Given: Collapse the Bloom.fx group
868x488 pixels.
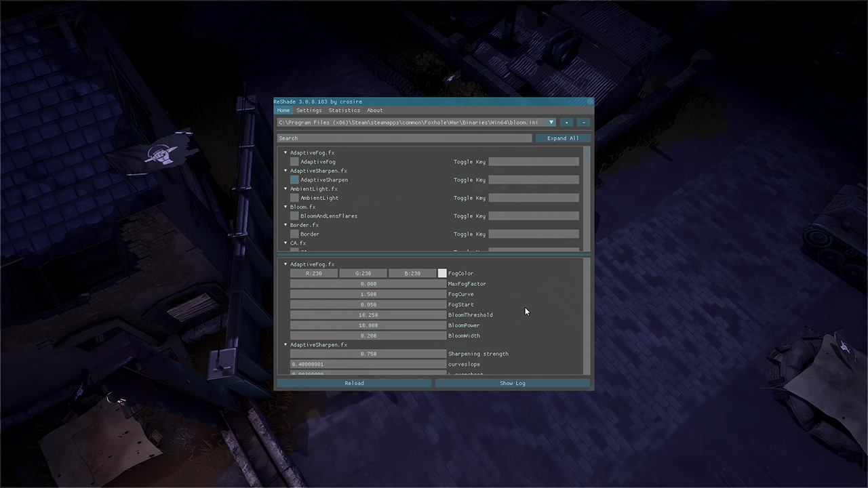Looking at the screenshot, I should pos(285,207).
